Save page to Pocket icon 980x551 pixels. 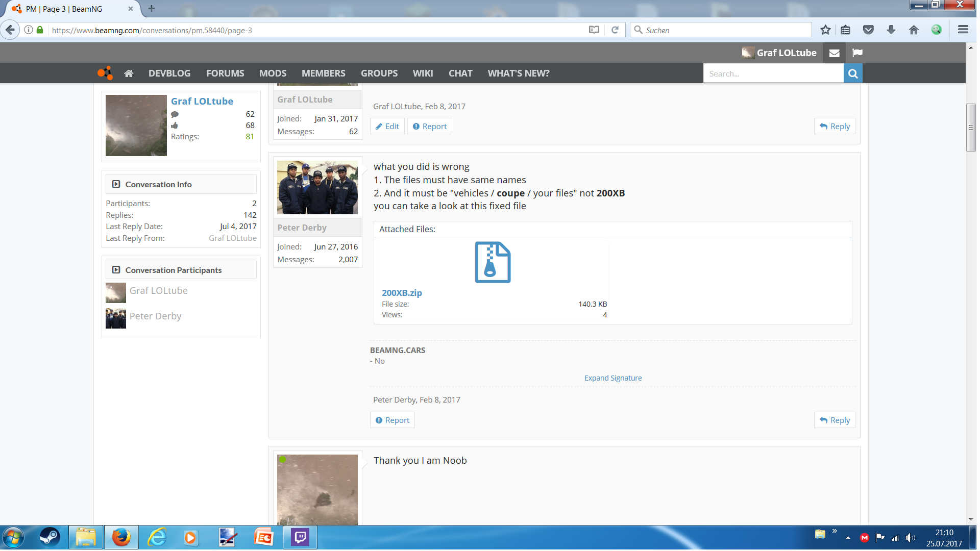(868, 30)
